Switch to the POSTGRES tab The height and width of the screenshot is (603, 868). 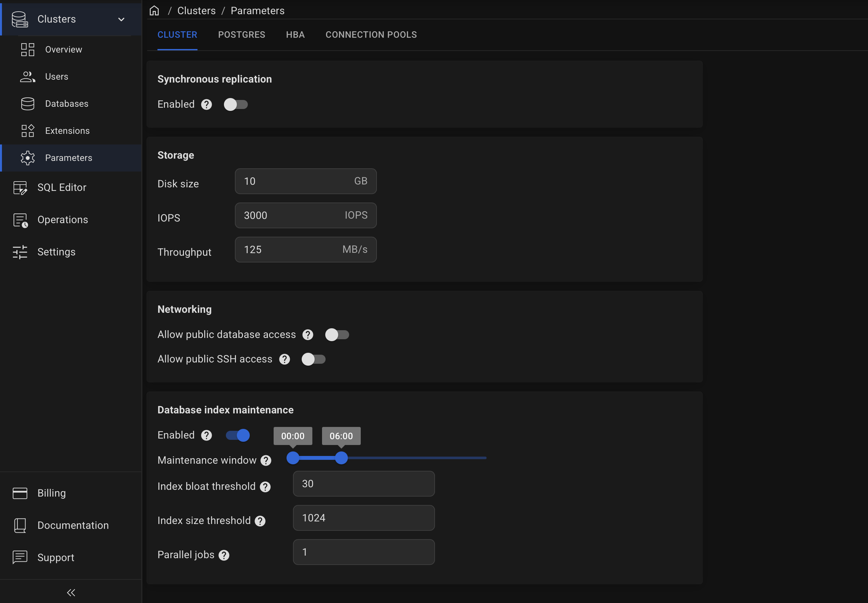coord(242,35)
